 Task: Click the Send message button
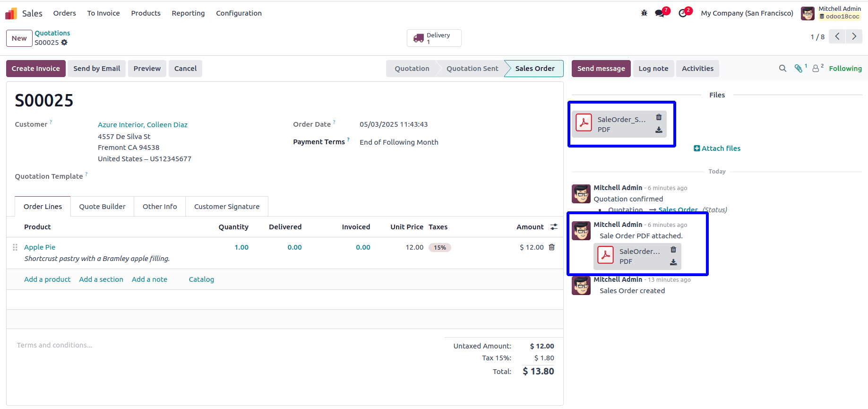[x=601, y=69]
